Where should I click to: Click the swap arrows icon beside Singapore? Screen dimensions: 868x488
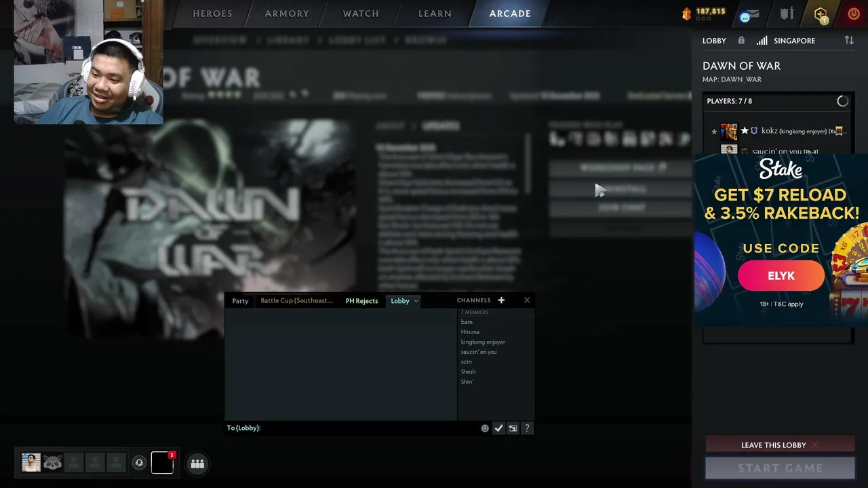tap(849, 41)
